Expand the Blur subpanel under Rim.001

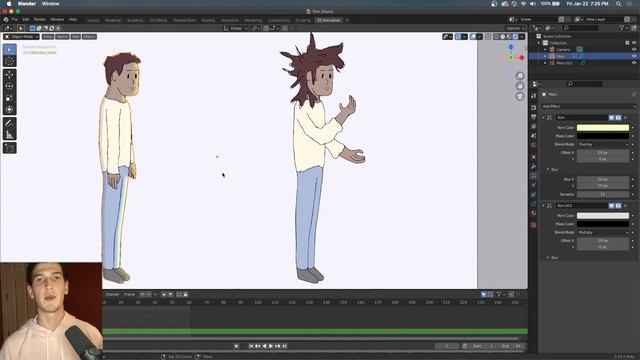tap(548, 258)
